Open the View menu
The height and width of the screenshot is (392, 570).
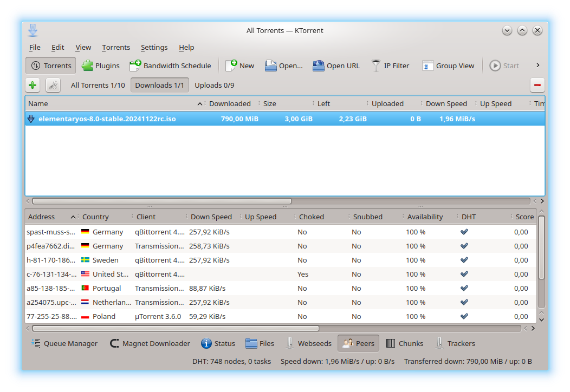click(x=83, y=48)
